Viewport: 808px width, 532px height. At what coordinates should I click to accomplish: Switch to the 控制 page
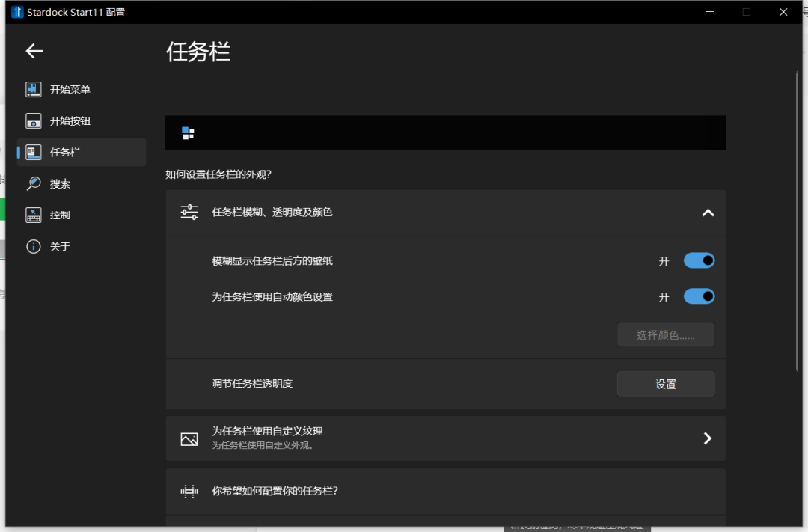pyautogui.click(x=82, y=215)
